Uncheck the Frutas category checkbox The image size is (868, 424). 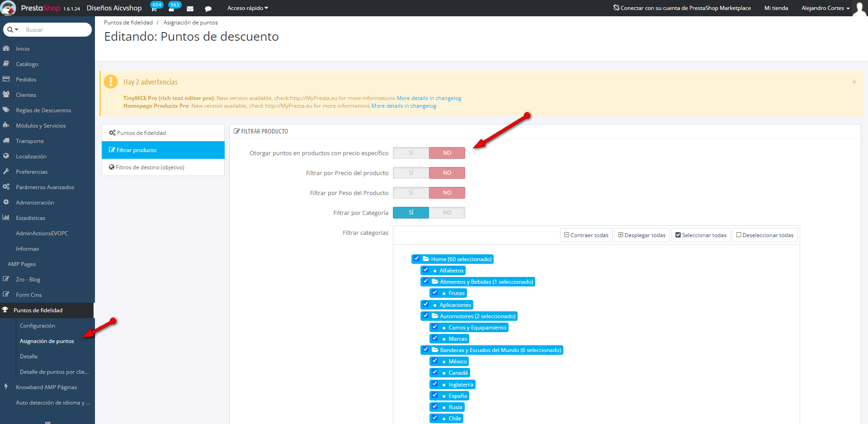(x=434, y=293)
